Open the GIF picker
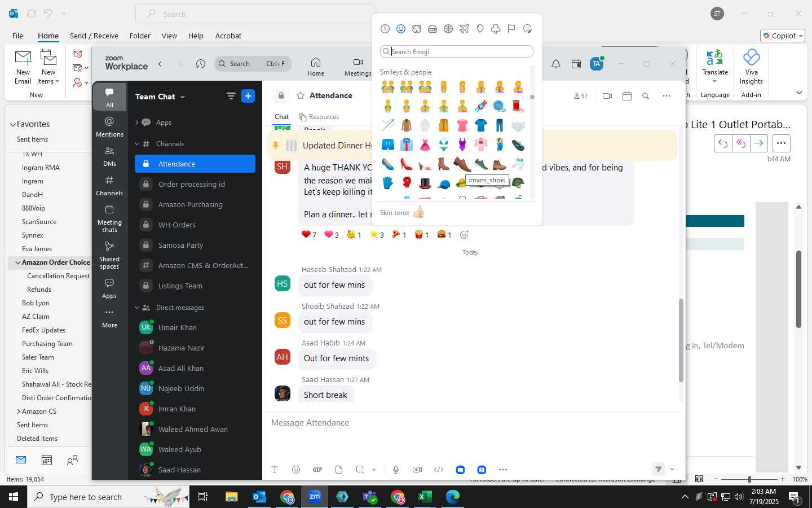This screenshot has width=812, height=508. [x=317, y=470]
